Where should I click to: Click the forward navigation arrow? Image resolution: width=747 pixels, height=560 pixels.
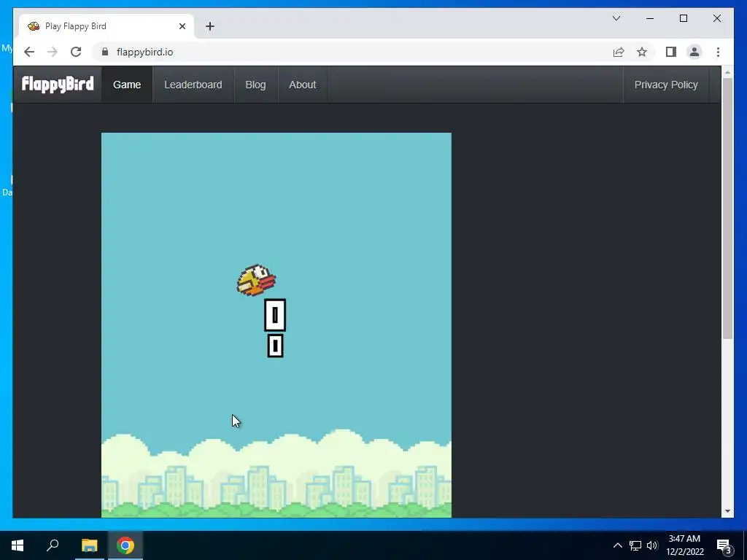[53, 52]
